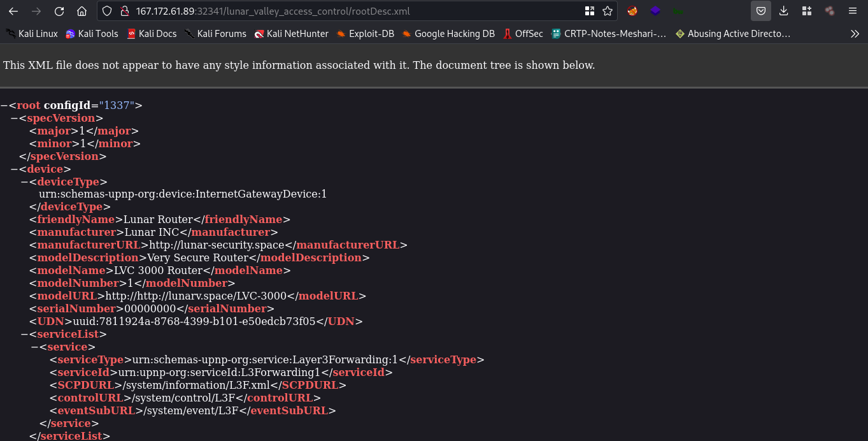Click the modelNumber line
Viewport: 868px width, 441px height.
132,283
